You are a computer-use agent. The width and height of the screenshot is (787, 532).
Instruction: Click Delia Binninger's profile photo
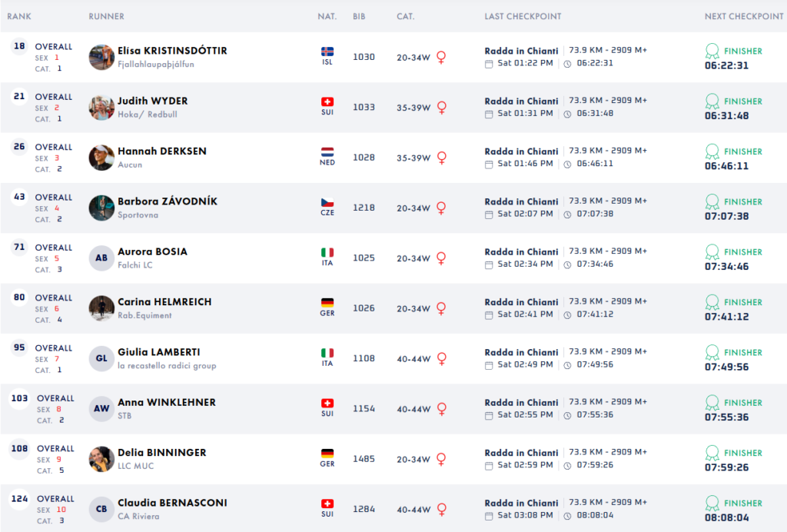[x=101, y=459]
